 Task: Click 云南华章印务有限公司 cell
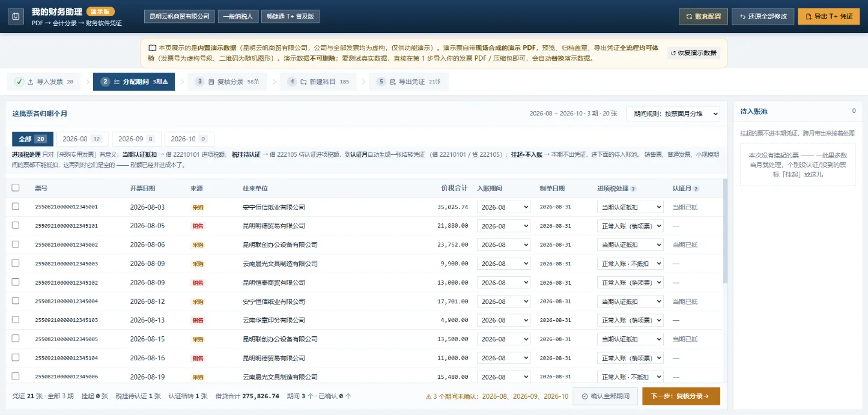tap(274, 320)
